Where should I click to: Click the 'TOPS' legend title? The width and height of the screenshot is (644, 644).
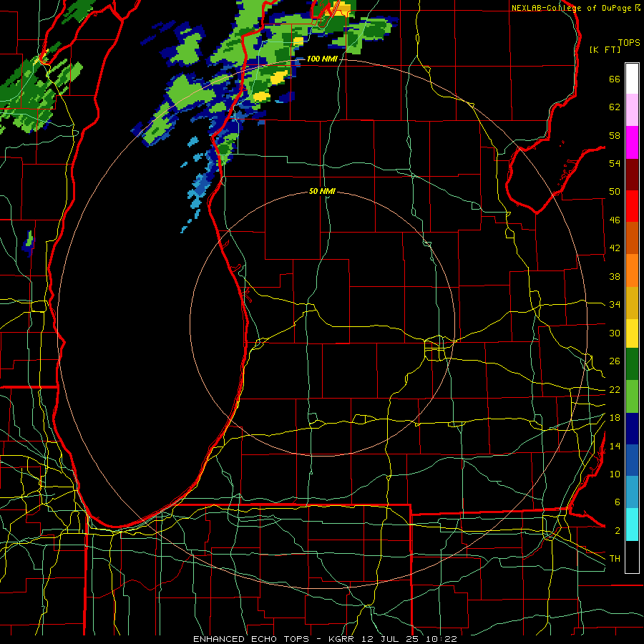pos(629,43)
